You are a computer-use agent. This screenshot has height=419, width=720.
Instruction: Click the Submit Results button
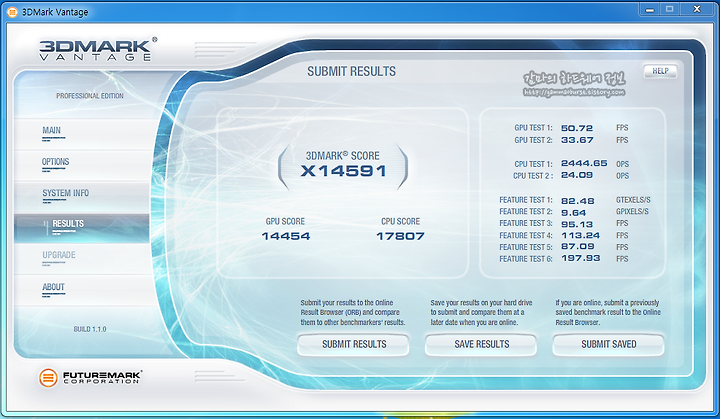(354, 344)
